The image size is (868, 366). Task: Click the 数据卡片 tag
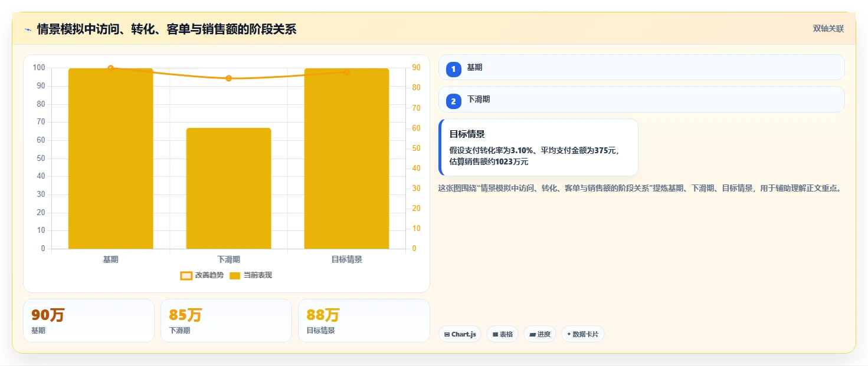[x=583, y=334]
